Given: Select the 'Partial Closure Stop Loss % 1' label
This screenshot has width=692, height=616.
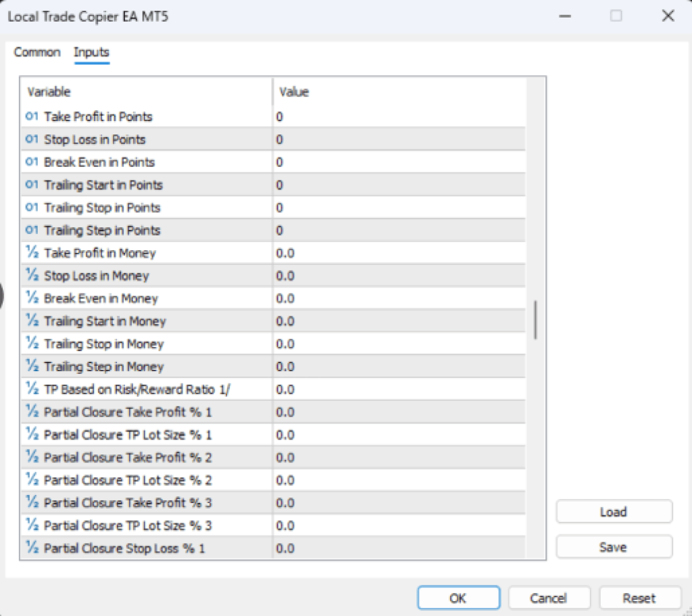Looking at the screenshot, I should coord(125,548).
